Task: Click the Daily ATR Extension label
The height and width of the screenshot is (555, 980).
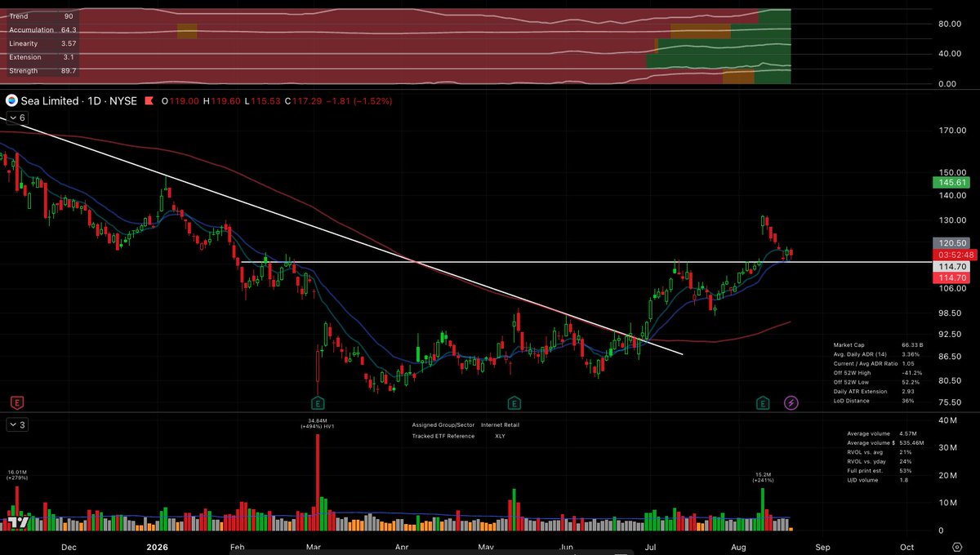Action: 859,391
